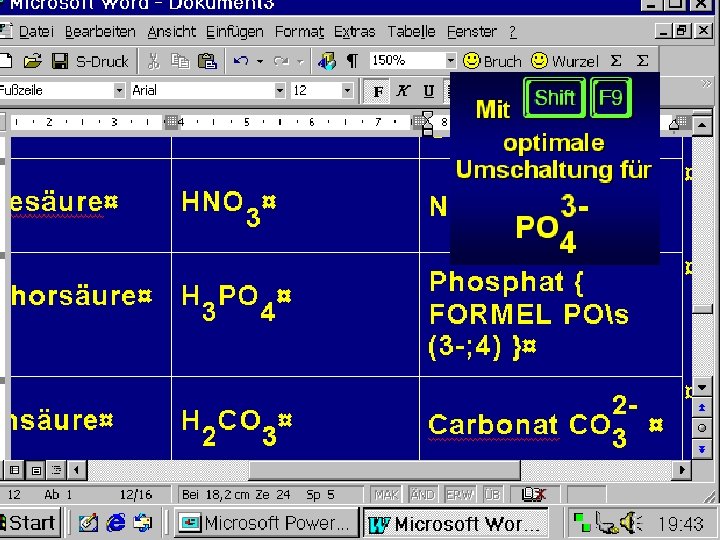
Task: Switch to Normal view icon at bottom left
Action: click(x=14, y=470)
